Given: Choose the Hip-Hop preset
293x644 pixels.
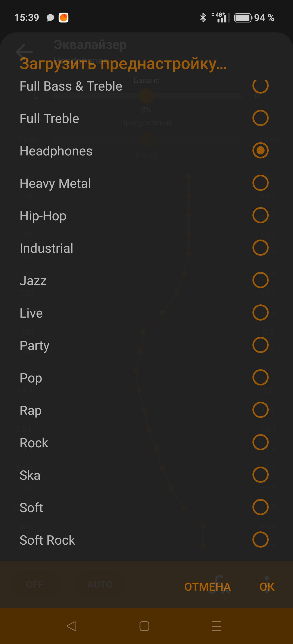Looking at the screenshot, I should click(x=43, y=216).
